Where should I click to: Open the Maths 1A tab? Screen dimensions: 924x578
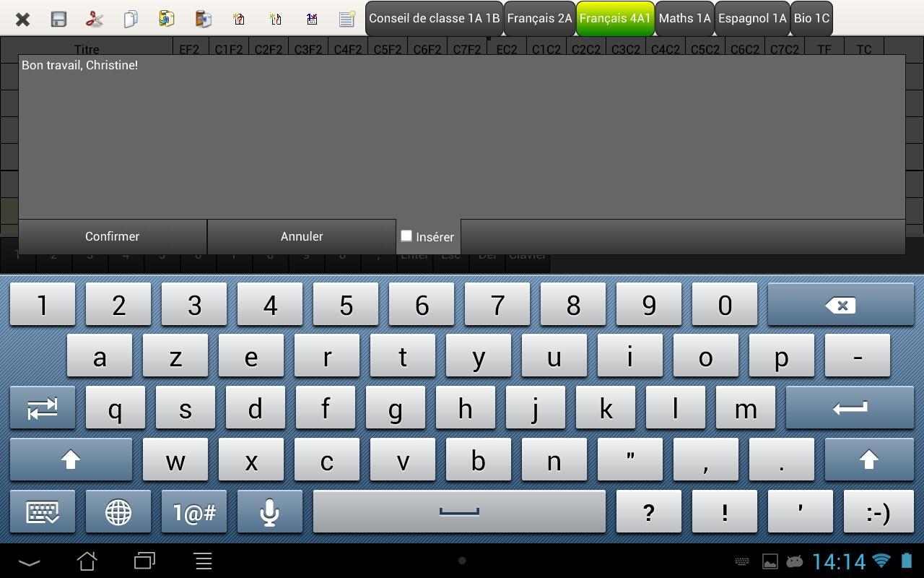pos(684,19)
